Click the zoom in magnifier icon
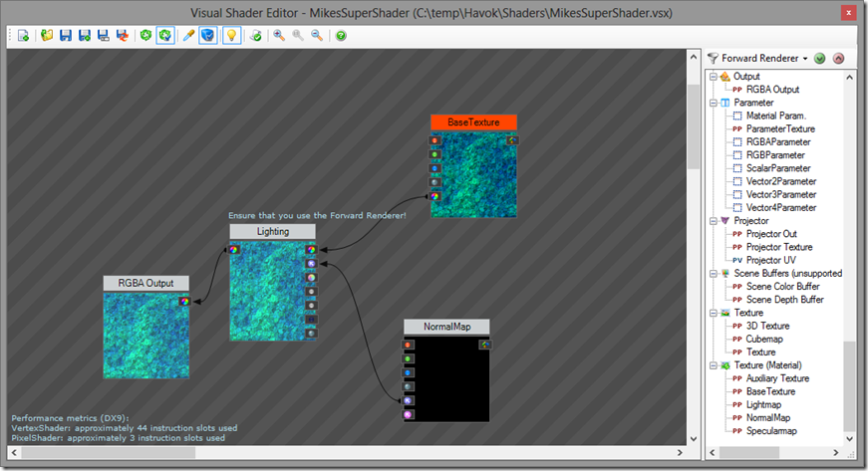Screen dimensions: 868x471 pos(280,36)
